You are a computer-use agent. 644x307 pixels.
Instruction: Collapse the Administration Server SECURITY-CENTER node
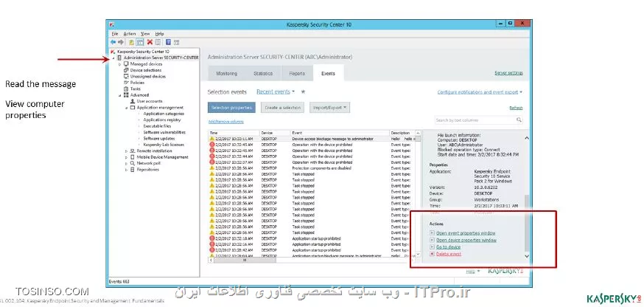pos(113,58)
